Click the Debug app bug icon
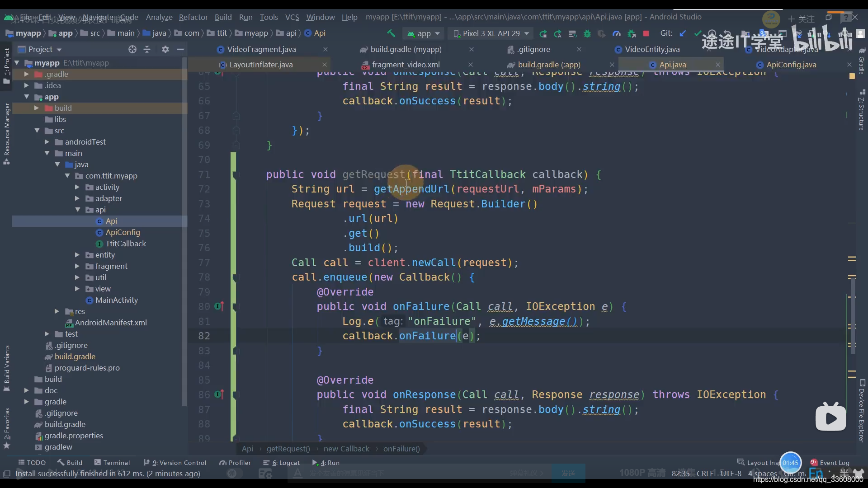Viewport: 868px width, 488px height. (587, 33)
